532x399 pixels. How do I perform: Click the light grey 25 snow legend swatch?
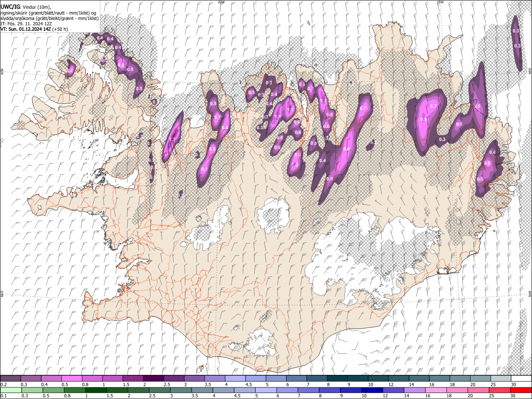tap(501, 379)
